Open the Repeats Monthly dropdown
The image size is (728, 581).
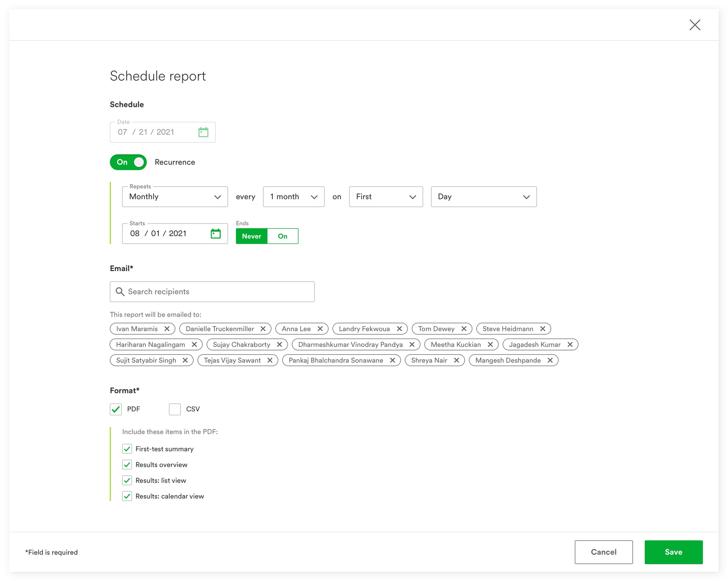point(174,197)
